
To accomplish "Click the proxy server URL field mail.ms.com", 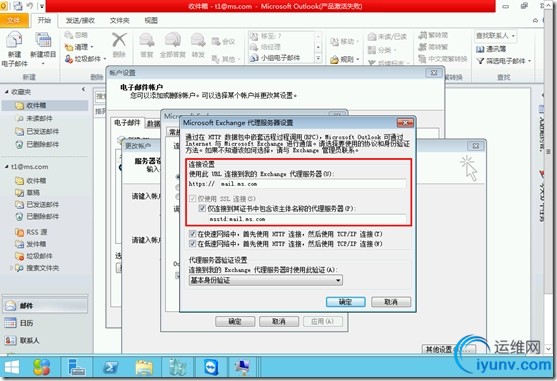I will click(312, 184).
